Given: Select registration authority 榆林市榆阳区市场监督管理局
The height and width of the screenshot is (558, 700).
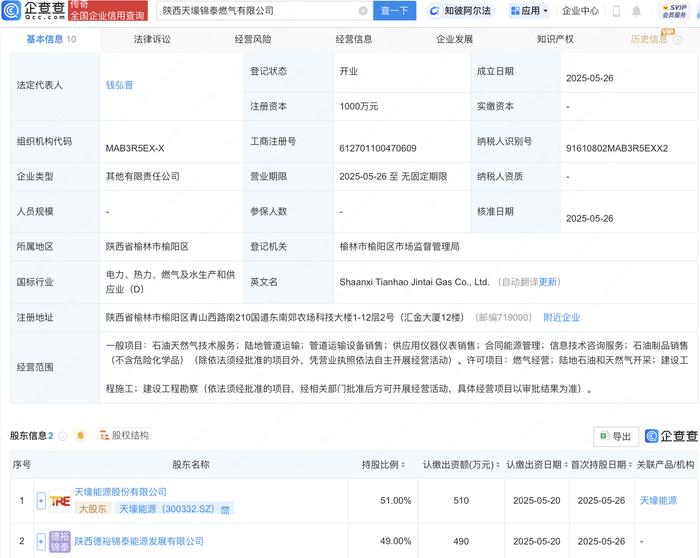Looking at the screenshot, I should [x=399, y=247].
